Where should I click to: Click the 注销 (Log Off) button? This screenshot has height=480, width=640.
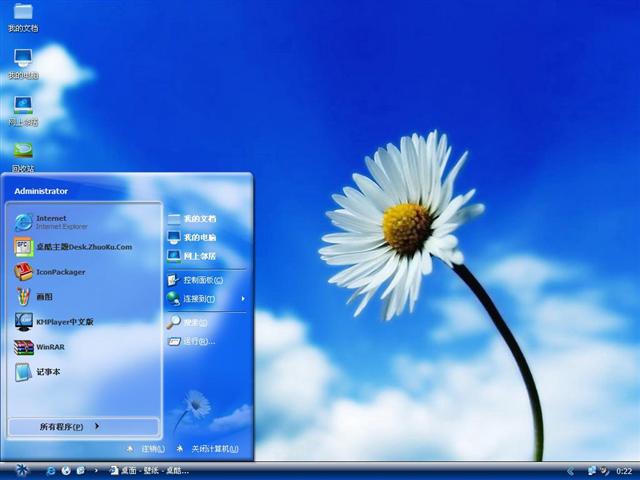point(145,449)
